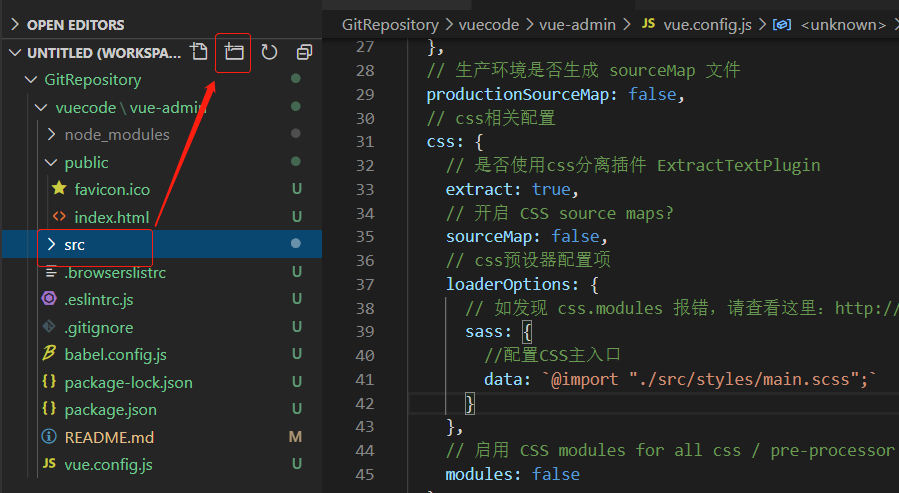Click 'sass:' on line 39
Screen dimensions: 899x493
[x=488, y=331]
